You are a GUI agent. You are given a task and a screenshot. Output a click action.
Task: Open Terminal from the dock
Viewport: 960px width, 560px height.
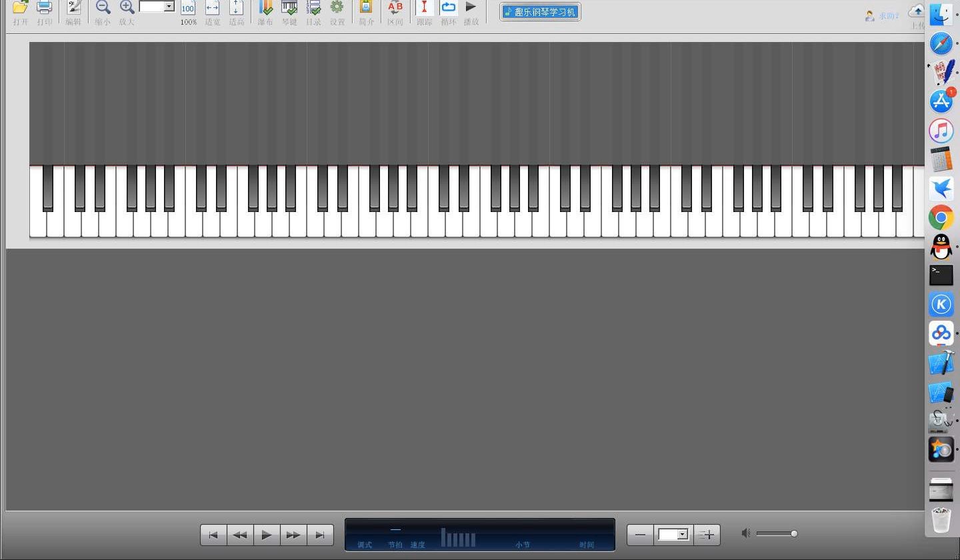941,275
